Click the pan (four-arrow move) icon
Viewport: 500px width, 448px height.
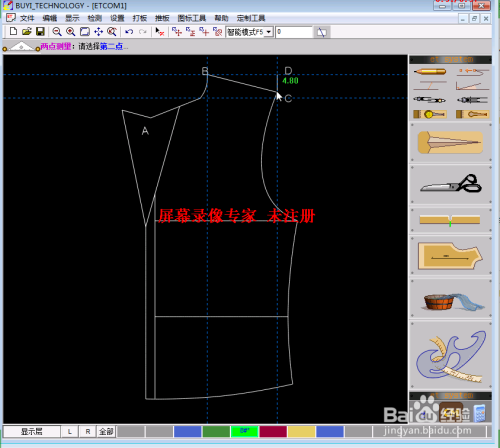(x=98, y=32)
